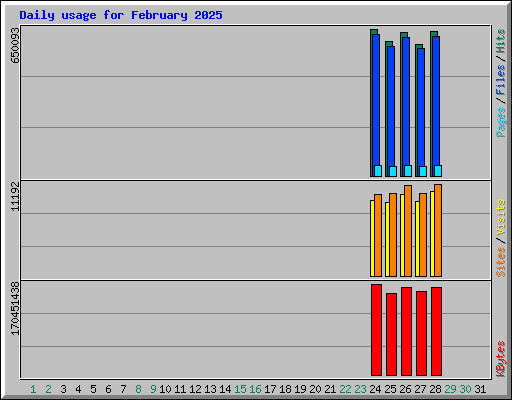512x400 pixels.
Task: Click the green day label 9 on the x-axis
Action: (153, 389)
